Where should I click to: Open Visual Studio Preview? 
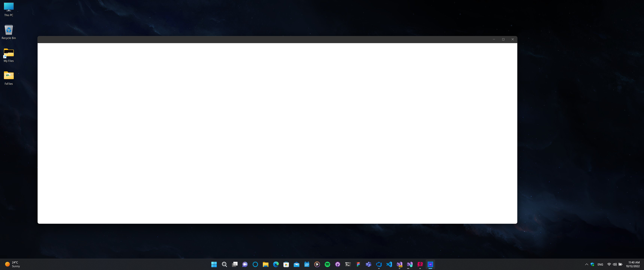pos(399,264)
